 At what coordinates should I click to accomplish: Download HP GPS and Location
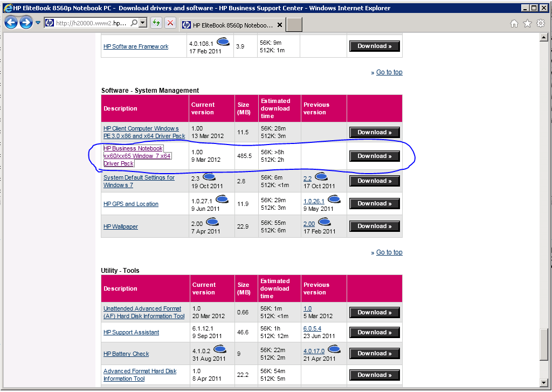[375, 204]
